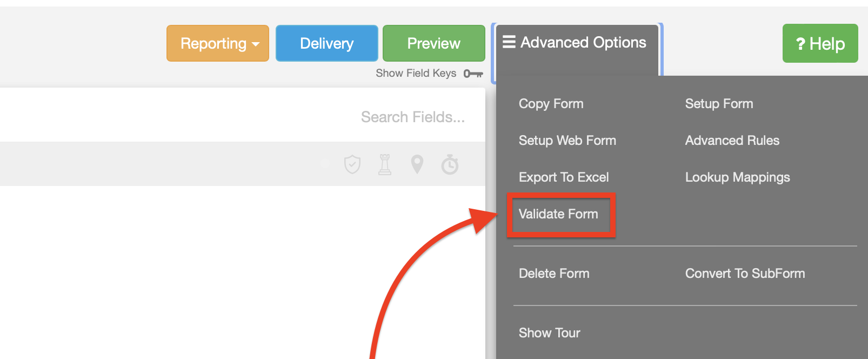
Task: Click the location pin icon
Action: [x=417, y=164]
